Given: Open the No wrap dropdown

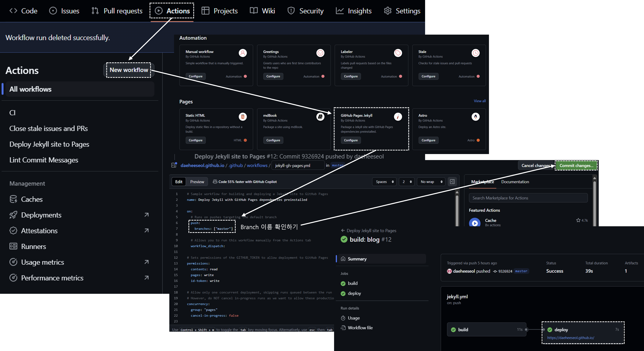Looking at the screenshot, I should pos(431,182).
